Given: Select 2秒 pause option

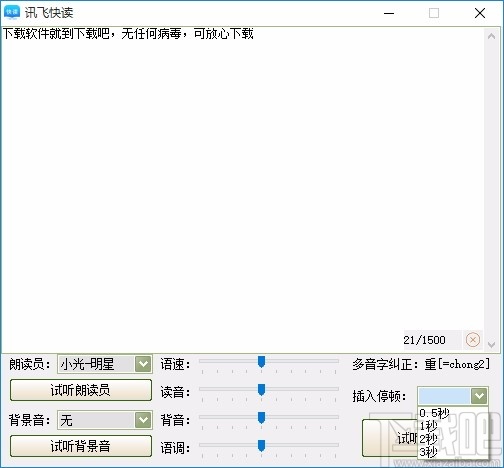Looking at the screenshot, I should 453,439.
